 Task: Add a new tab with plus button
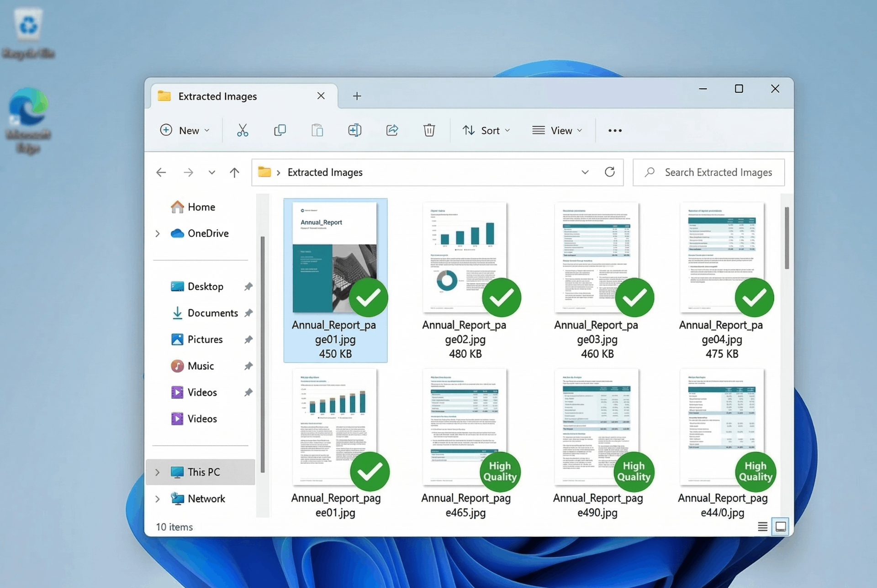[357, 96]
